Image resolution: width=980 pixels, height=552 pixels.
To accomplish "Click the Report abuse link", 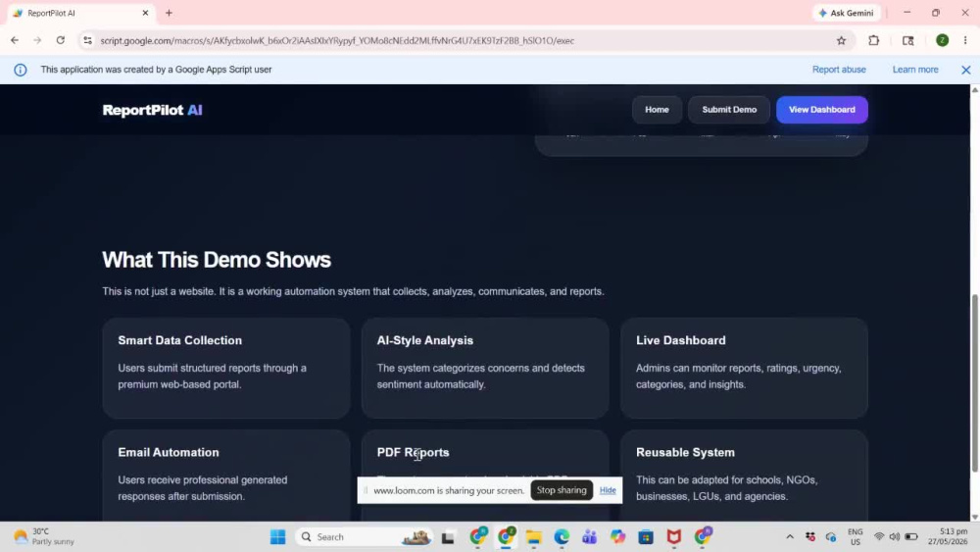I will 839,70.
